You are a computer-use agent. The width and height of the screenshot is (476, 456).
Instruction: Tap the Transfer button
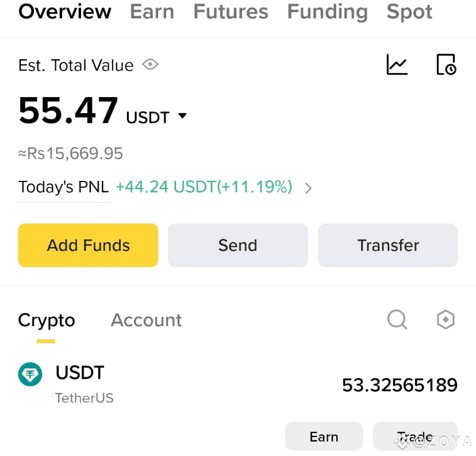(387, 245)
